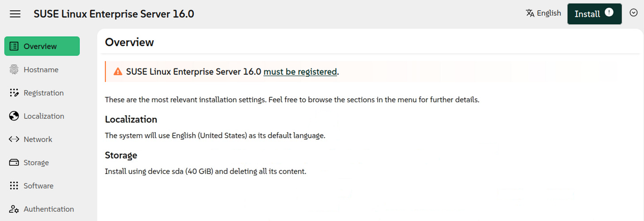Open the Localization section
Screen dimensions: 644x221
click(42, 116)
